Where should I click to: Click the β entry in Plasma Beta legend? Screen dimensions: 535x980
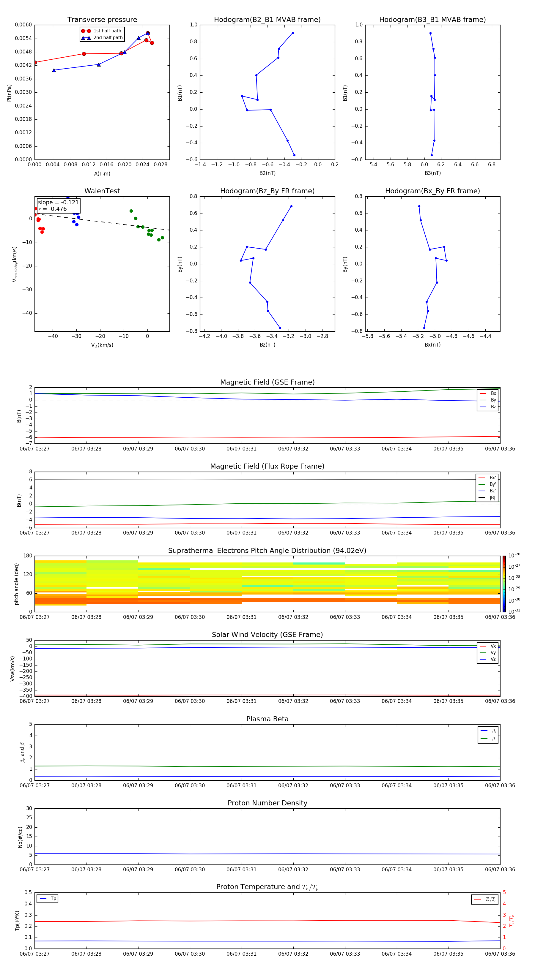click(488, 739)
